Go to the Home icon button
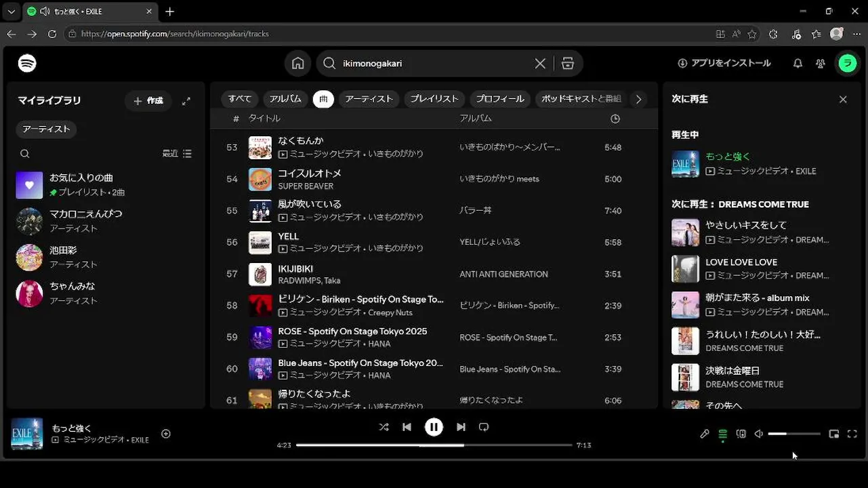Image resolution: width=868 pixels, height=488 pixels. coord(297,63)
